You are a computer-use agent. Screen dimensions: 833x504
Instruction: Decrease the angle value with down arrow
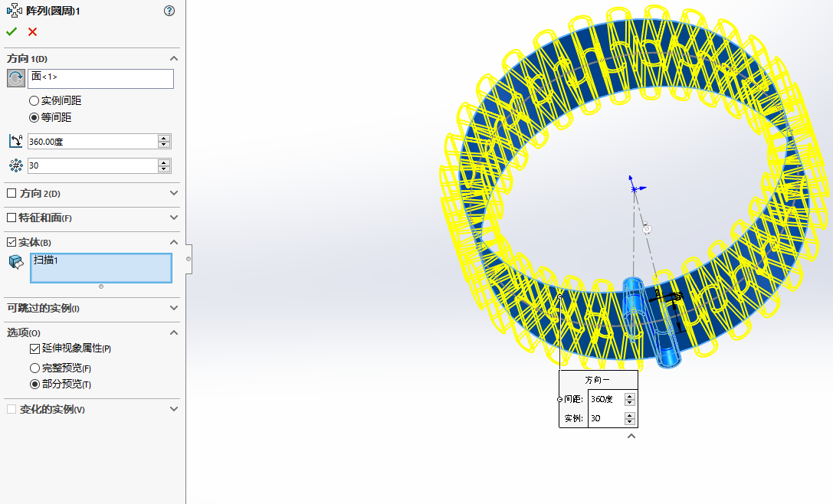(x=164, y=145)
